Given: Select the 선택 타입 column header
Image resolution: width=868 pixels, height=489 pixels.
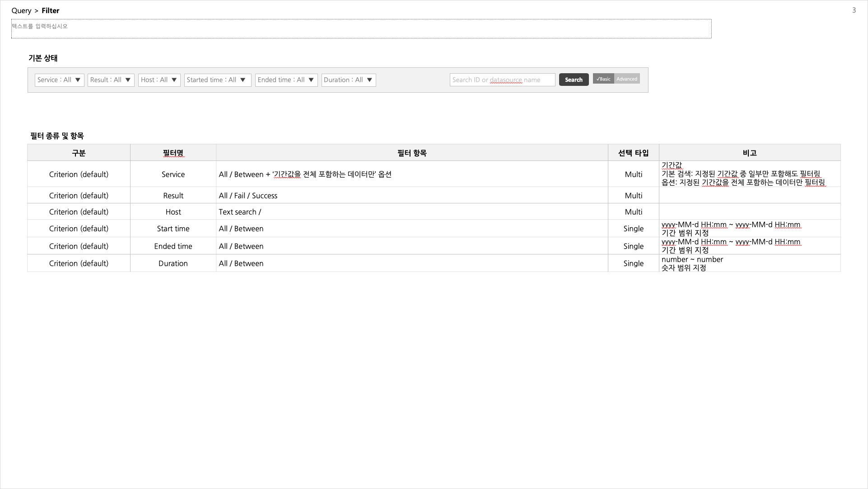Looking at the screenshot, I should point(633,153).
